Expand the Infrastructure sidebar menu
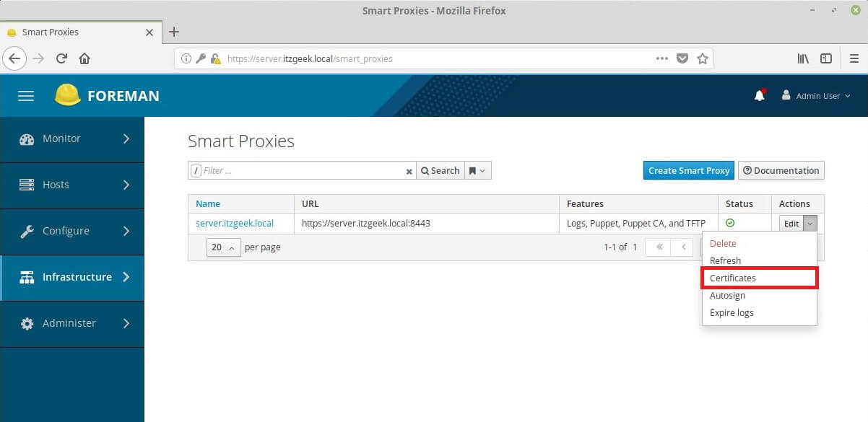Image resolution: width=868 pixels, height=422 pixels. click(72, 277)
